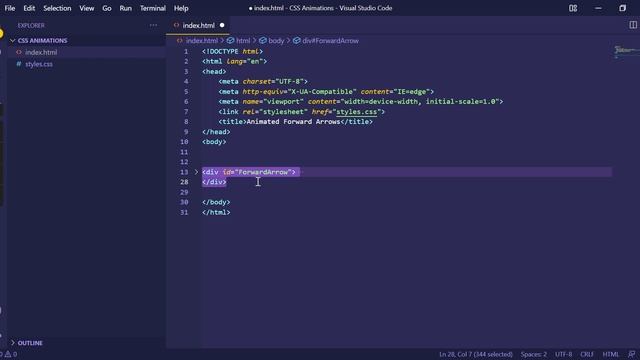The height and width of the screenshot is (360, 640).
Task: Open the Run menu
Action: (x=126, y=8)
